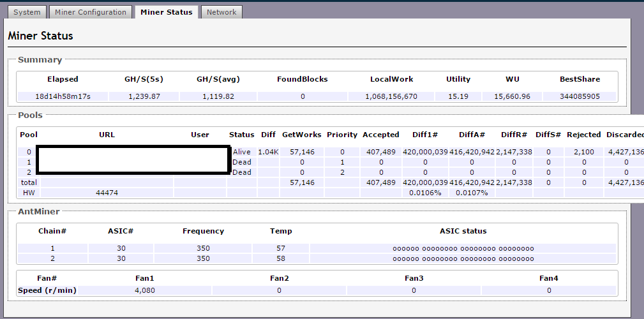This screenshot has width=644, height=319.
Task: Select the HW error count 44474
Action: (107, 192)
